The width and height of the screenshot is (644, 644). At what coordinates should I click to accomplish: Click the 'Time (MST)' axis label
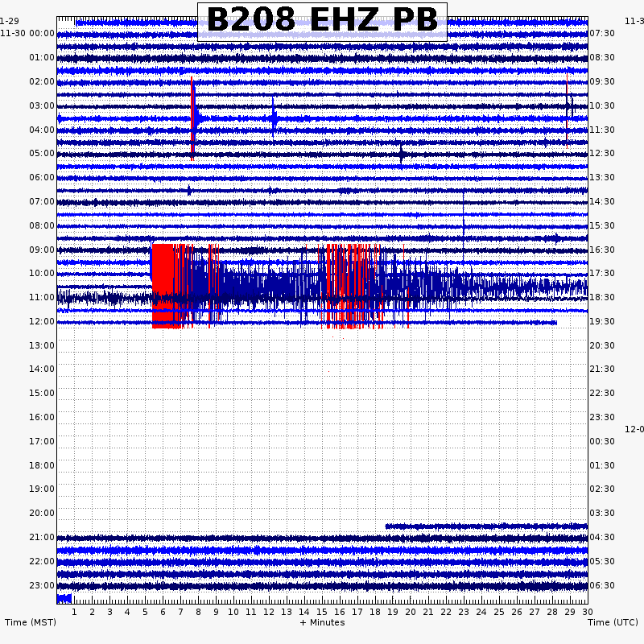click(31, 622)
